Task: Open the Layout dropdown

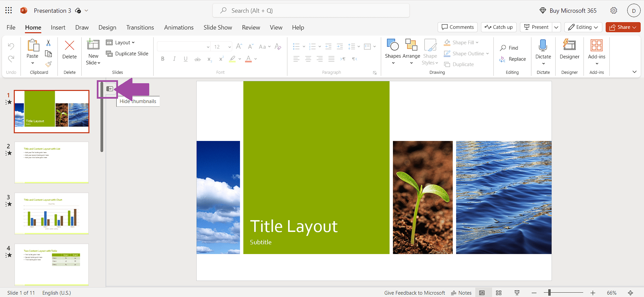Action: tap(120, 42)
